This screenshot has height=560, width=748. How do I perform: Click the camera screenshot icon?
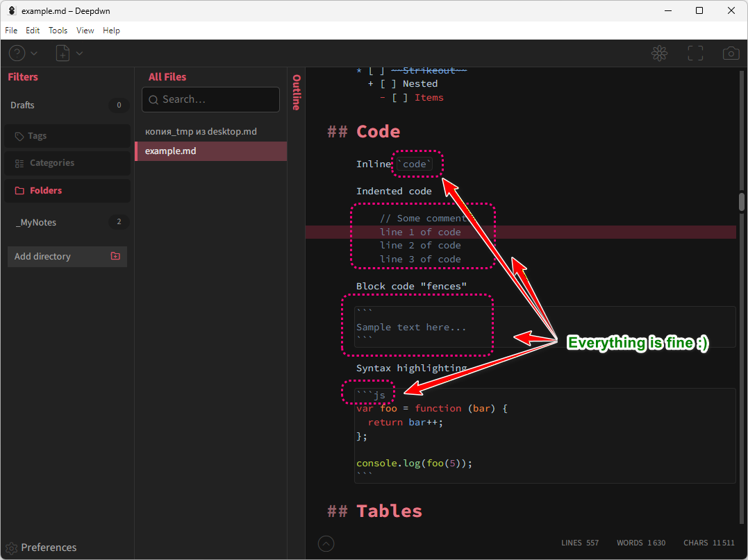[x=731, y=53]
